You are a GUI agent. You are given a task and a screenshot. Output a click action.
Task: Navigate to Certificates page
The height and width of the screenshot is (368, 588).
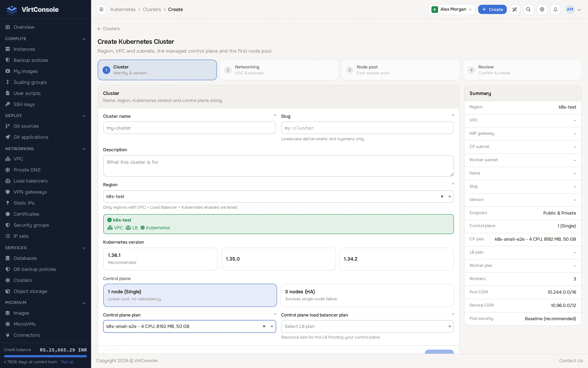click(45, 214)
